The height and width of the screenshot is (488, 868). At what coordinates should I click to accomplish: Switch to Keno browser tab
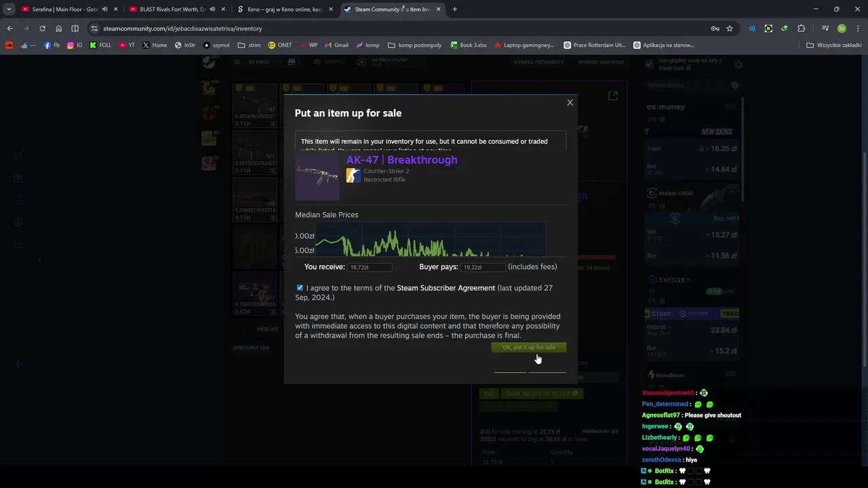285,9
